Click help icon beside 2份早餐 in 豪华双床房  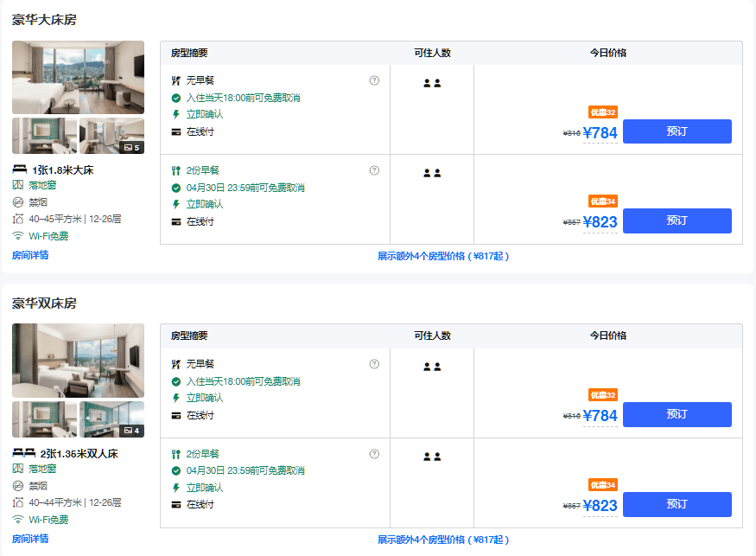pos(374,454)
